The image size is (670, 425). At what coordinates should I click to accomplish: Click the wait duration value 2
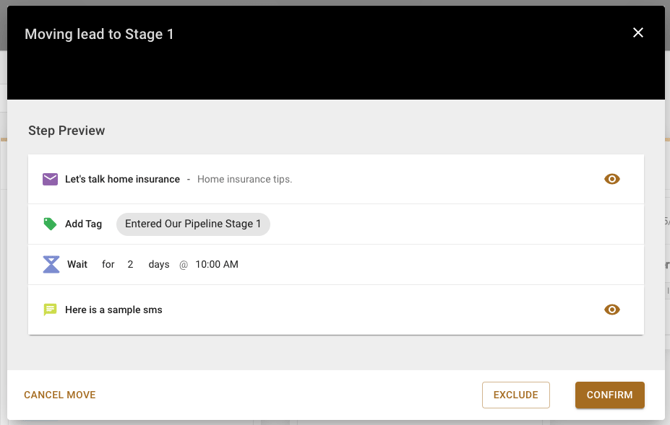[x=130, y=264]
